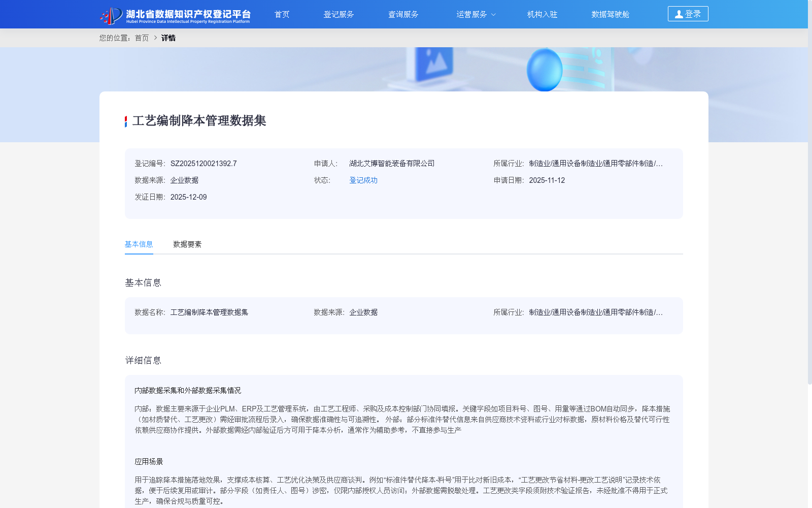Open the 首页 menu item
This screenshot has height=508, width=812.
click(282, 14)
